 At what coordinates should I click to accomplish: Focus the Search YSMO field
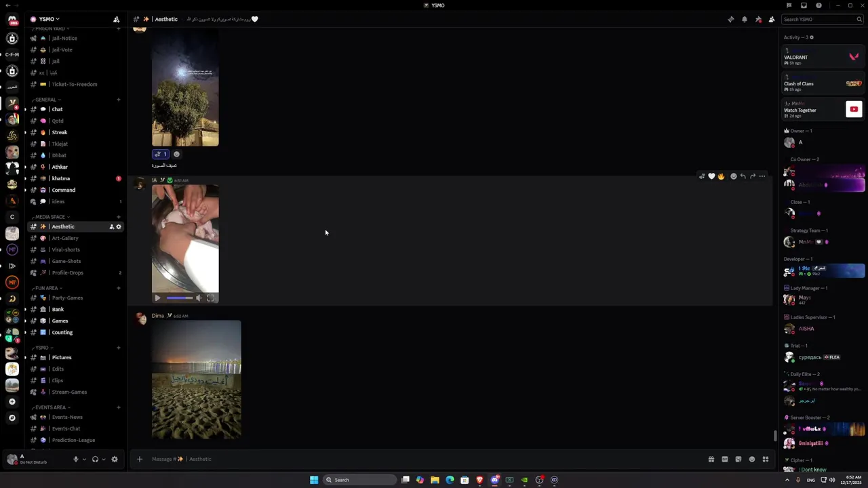[822, 19]
